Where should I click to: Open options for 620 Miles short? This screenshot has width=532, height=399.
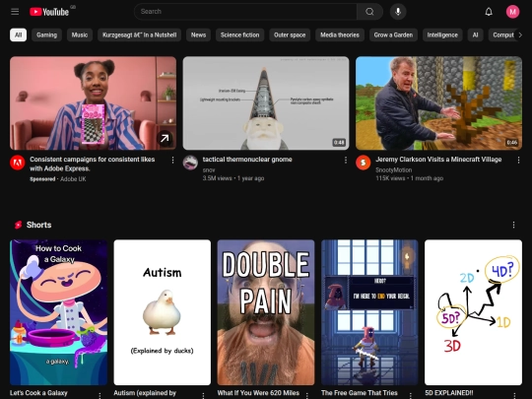(x=307, y=395)
